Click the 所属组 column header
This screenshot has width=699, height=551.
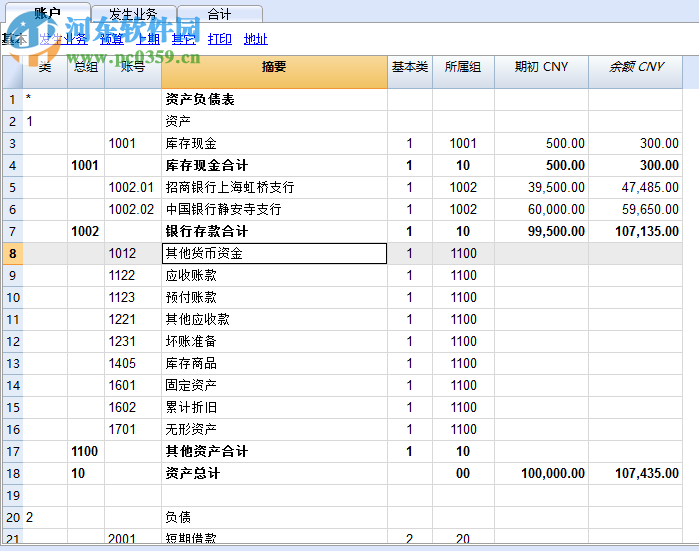click(x=463, y=72)
